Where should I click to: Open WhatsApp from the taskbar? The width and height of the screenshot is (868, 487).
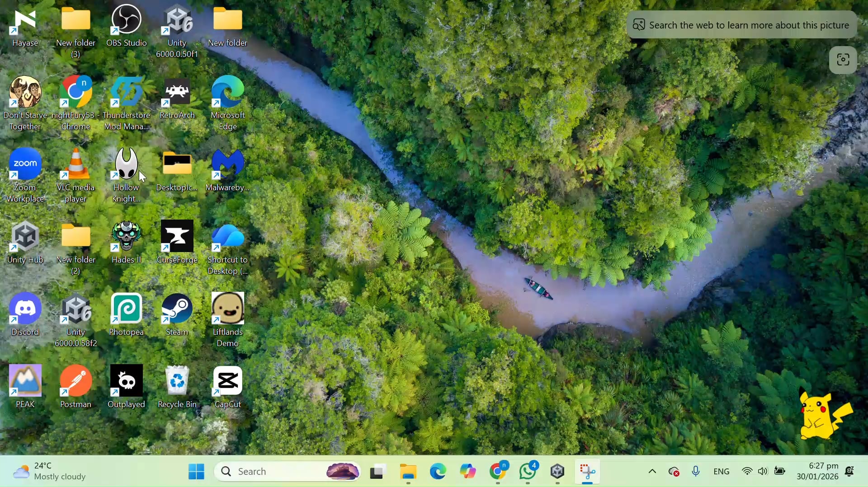tap(528, 472)
